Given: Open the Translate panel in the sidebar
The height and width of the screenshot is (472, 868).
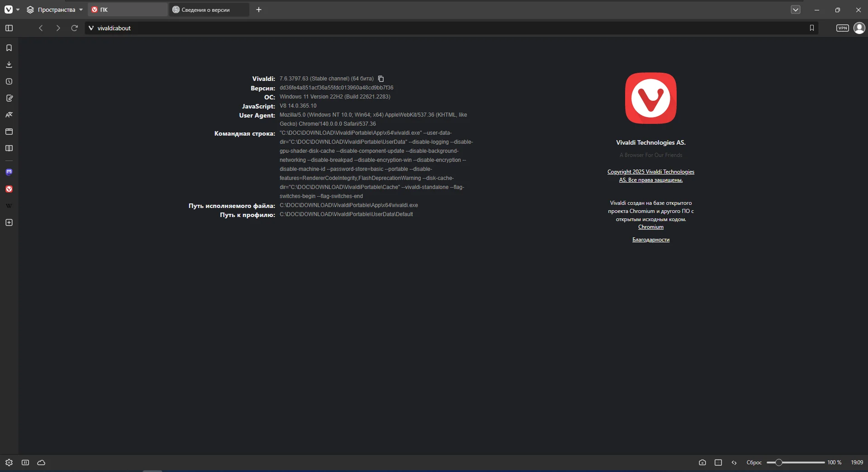Looking at the screenshot, I should [9, 115].
